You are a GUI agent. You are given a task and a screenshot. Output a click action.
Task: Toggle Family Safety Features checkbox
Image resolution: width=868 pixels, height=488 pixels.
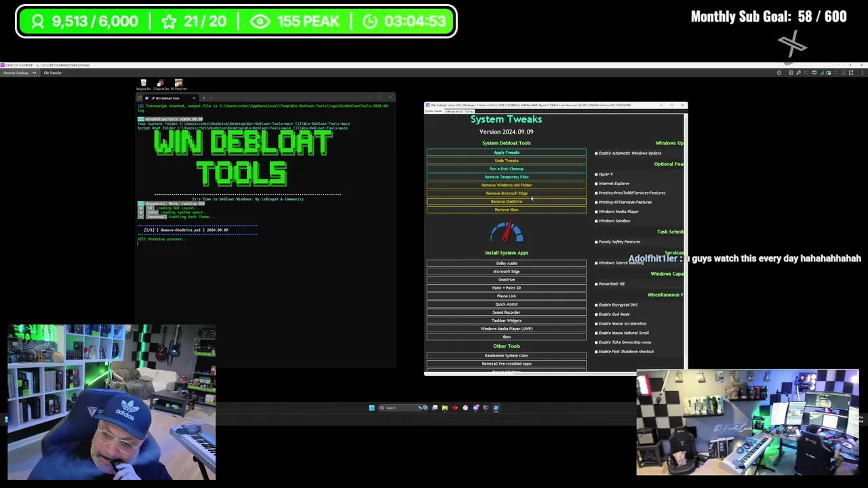click(597, 242)
